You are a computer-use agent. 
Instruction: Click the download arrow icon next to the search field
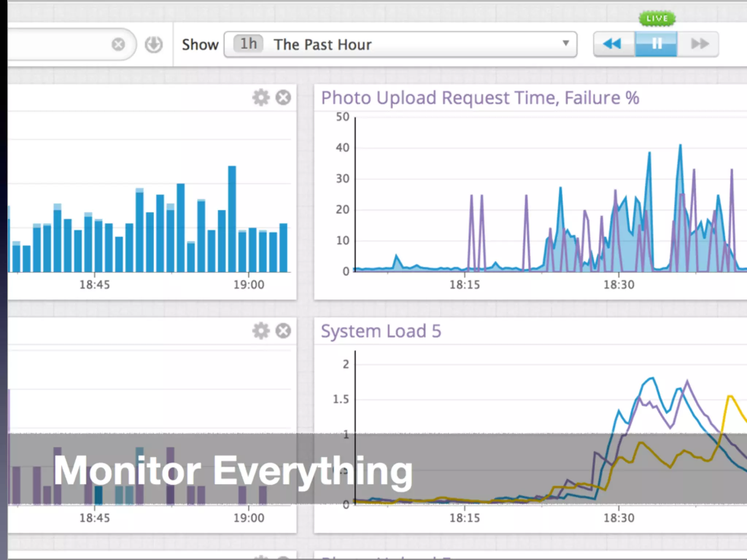[154, 44]
